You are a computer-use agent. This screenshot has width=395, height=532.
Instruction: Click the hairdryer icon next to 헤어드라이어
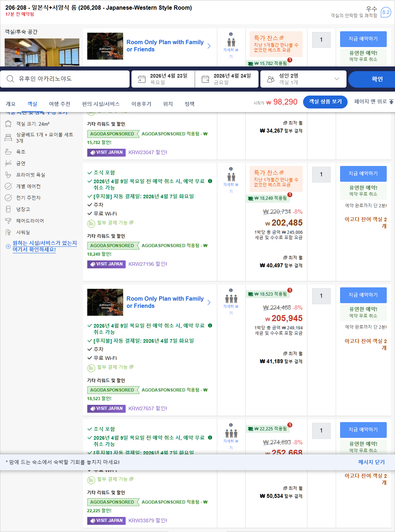point(8,221)
